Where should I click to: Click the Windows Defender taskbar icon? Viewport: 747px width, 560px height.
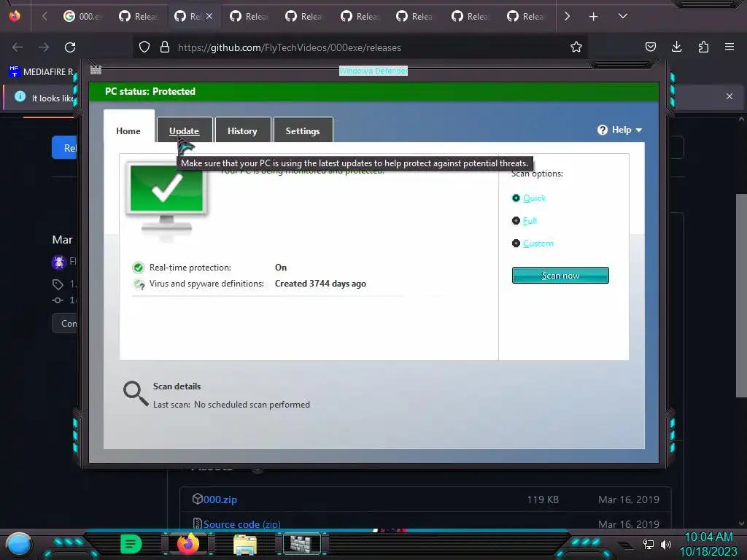click(x=301, y=544)
